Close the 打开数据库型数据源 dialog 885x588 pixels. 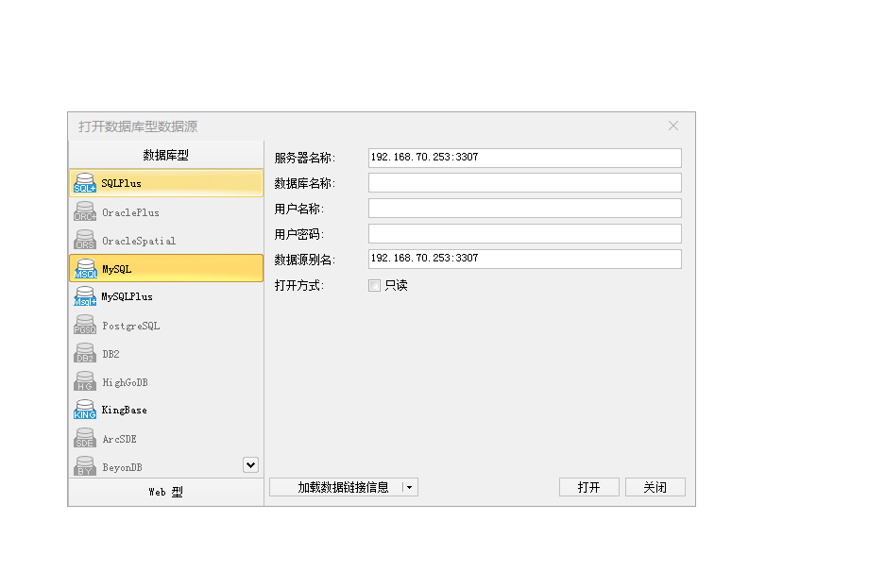pyautogui.click(x=673, y=126)
